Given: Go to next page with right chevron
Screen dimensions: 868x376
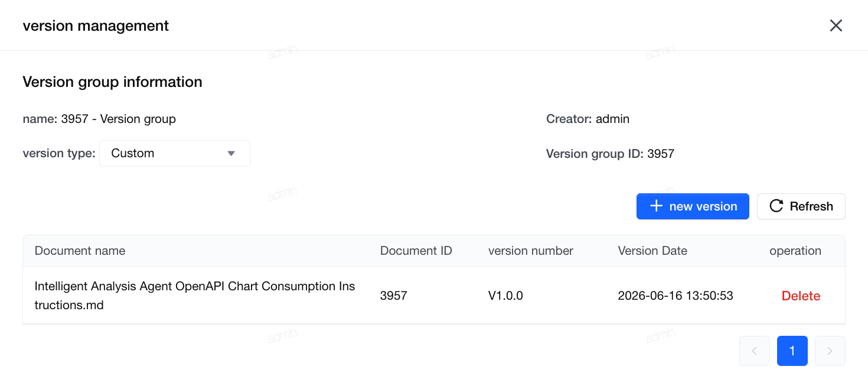Looking at the screenshot, I should (830, 351).
